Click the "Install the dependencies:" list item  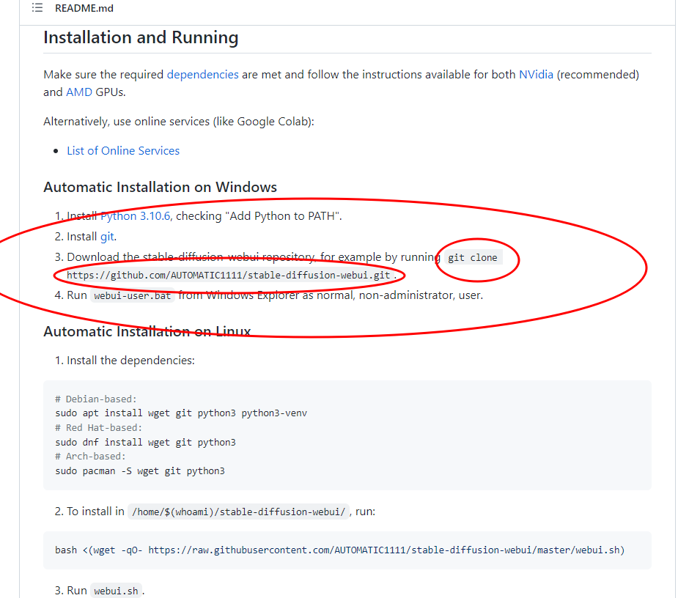pyautogui.click(x=130, y=361)
